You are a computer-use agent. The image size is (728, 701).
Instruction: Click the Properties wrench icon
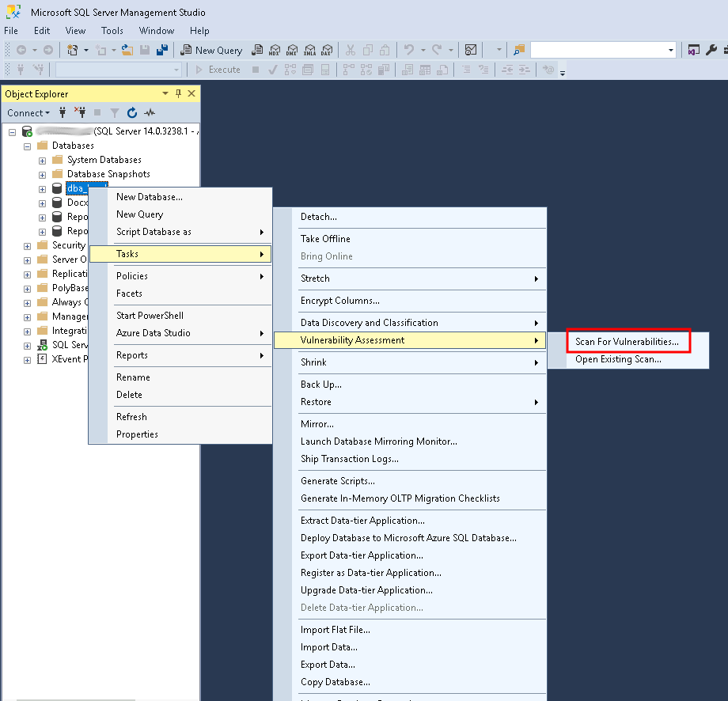click(x=711, y=50)
